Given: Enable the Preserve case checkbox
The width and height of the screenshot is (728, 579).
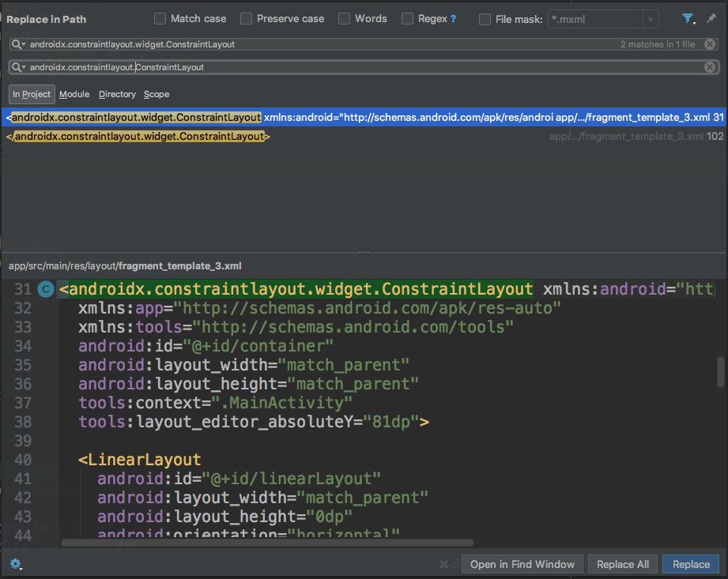Looking at the screenshot, I should click(246, 18).
